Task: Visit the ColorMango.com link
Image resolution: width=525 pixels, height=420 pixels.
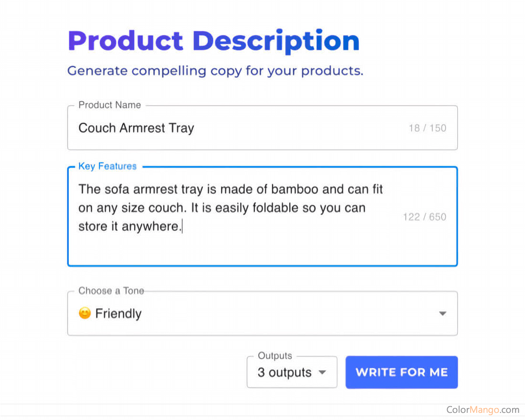Action: pyautogui.click(x=483, y=410)
